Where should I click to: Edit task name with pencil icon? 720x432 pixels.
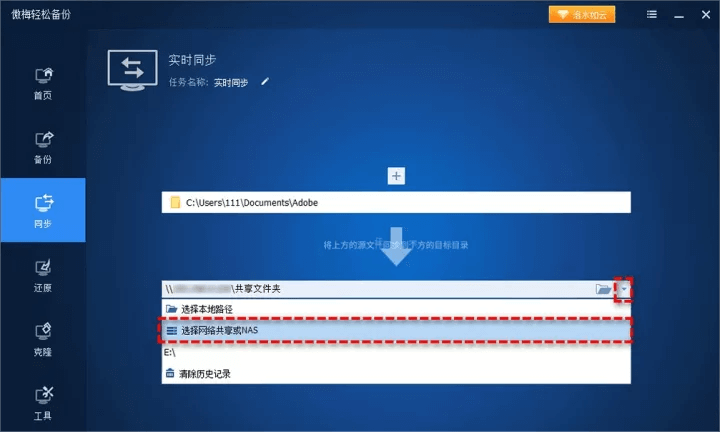pos(265,82)
